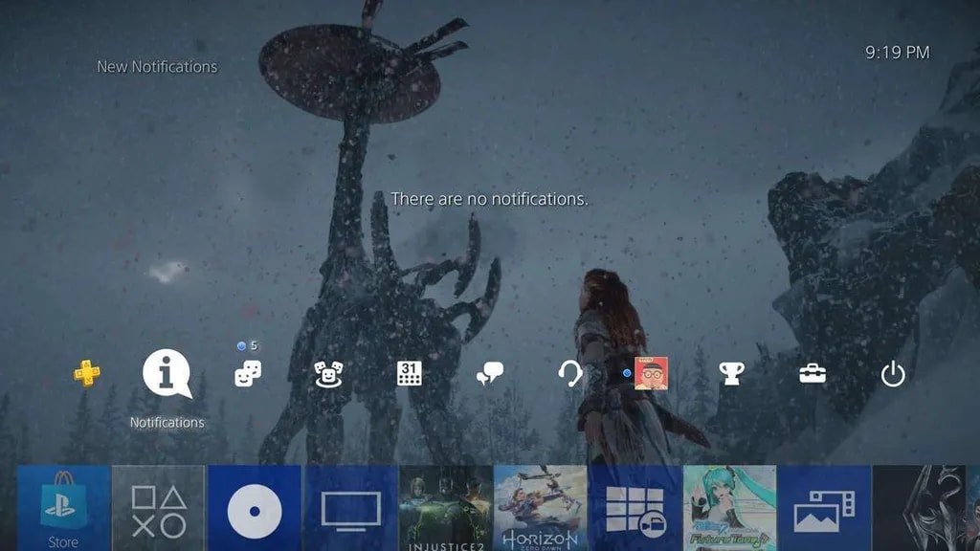This screenshot has height=551, width=980.
Task: Open the Messages speech bubble icon
Action: [x=490, y=375]
